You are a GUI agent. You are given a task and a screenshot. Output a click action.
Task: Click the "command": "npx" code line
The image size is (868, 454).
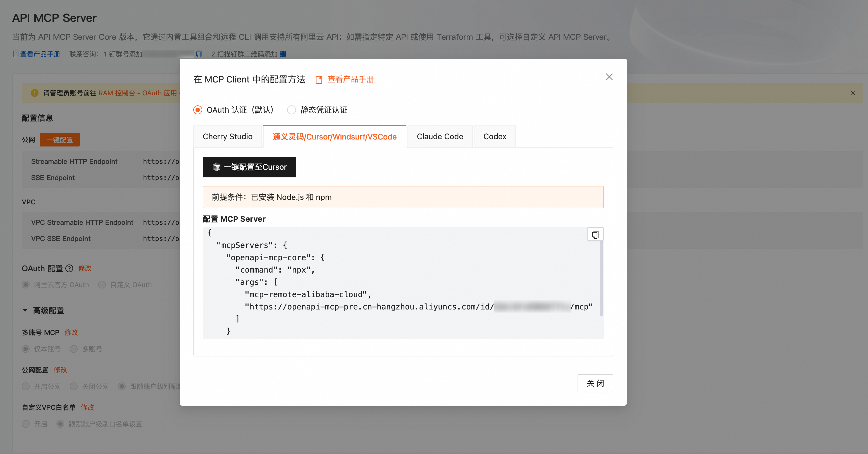point(275,270)
